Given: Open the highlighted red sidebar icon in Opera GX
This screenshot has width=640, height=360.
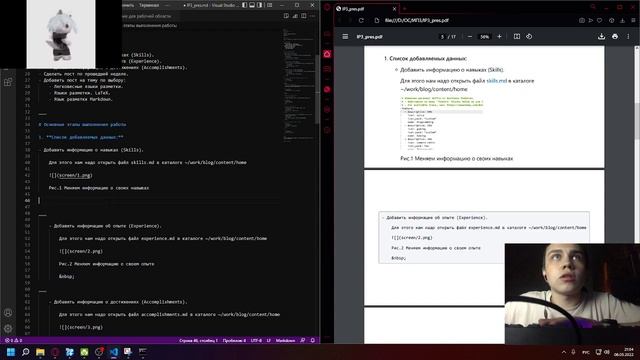Looking at the screenshot, I should point(327,54).
